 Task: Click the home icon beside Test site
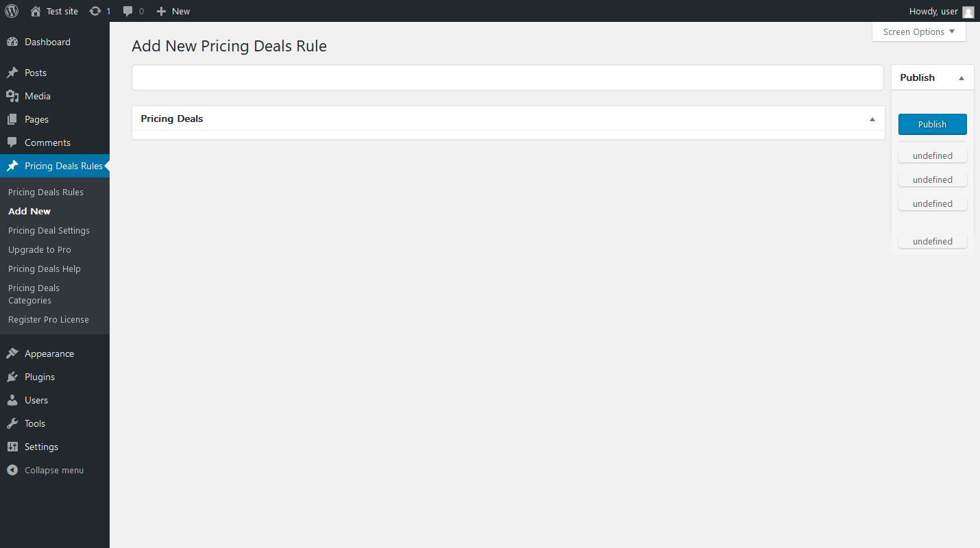[36, 11]
